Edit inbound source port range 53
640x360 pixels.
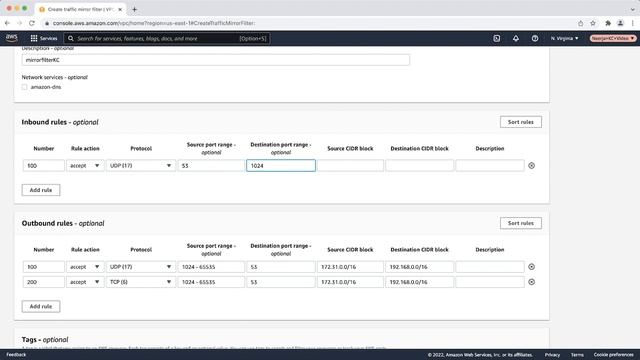211,165
